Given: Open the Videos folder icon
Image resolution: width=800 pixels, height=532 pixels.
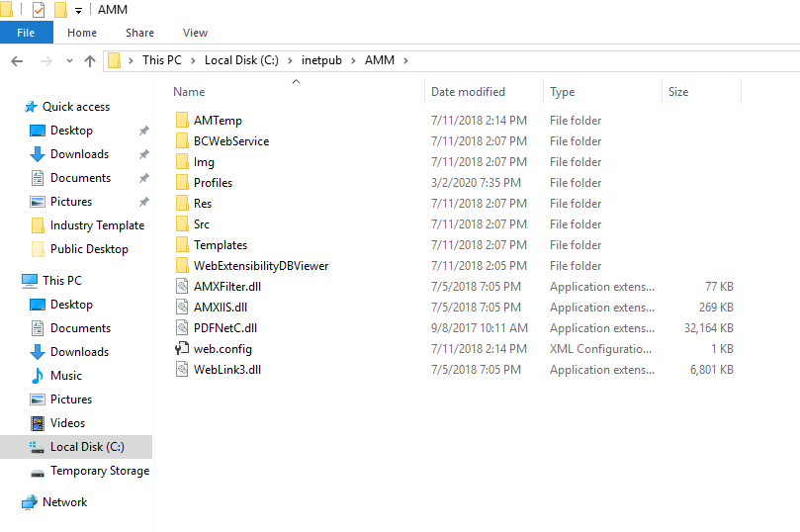Looking at the screenshot, I should [38, 423].
